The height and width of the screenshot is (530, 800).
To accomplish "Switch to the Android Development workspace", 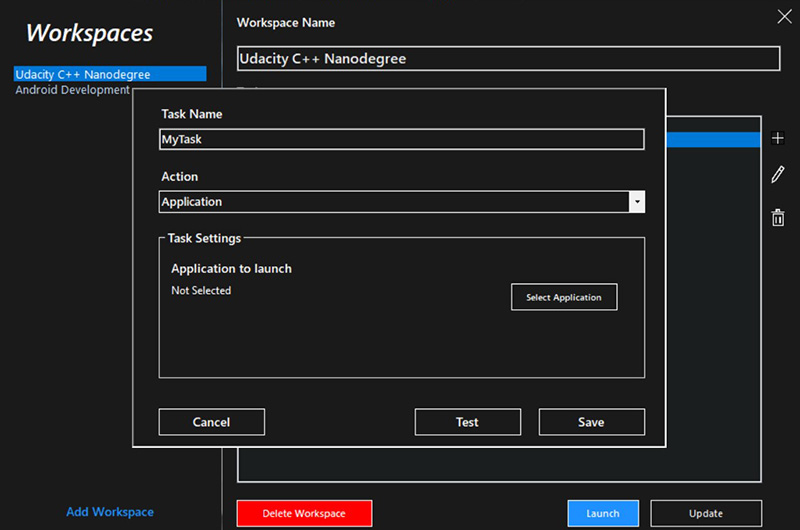I will coord(72,90).
